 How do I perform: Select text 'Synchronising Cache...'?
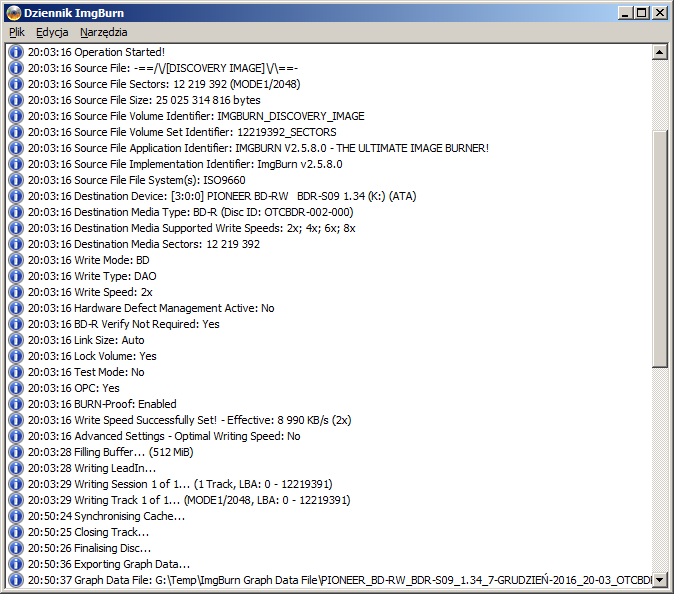tap(129, 516)
